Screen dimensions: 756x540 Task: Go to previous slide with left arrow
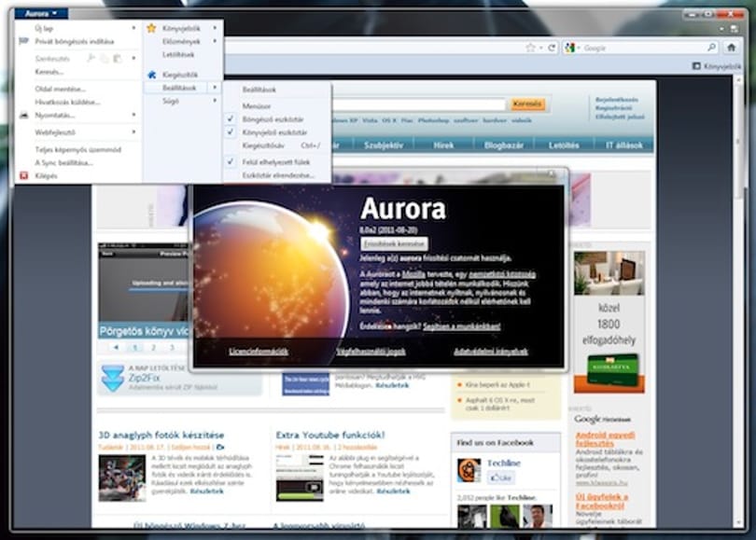pos(116,347)
